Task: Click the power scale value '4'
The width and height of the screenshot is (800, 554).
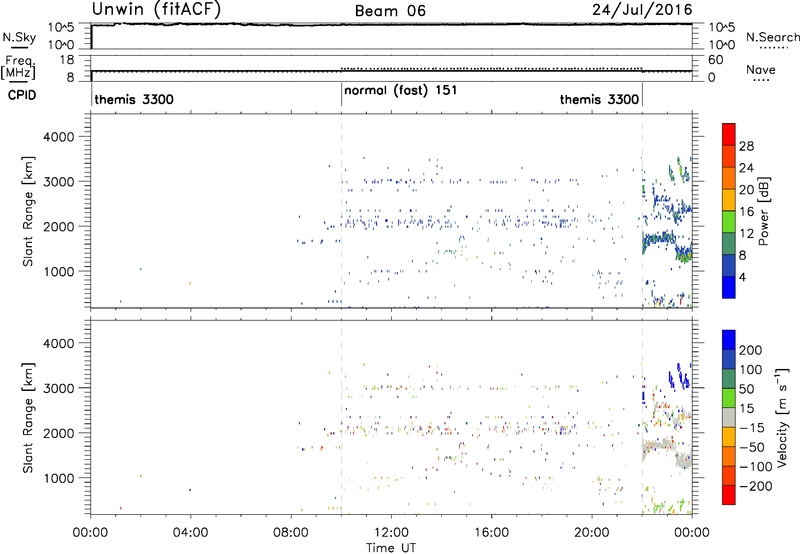Action: [x=742, y=277]
